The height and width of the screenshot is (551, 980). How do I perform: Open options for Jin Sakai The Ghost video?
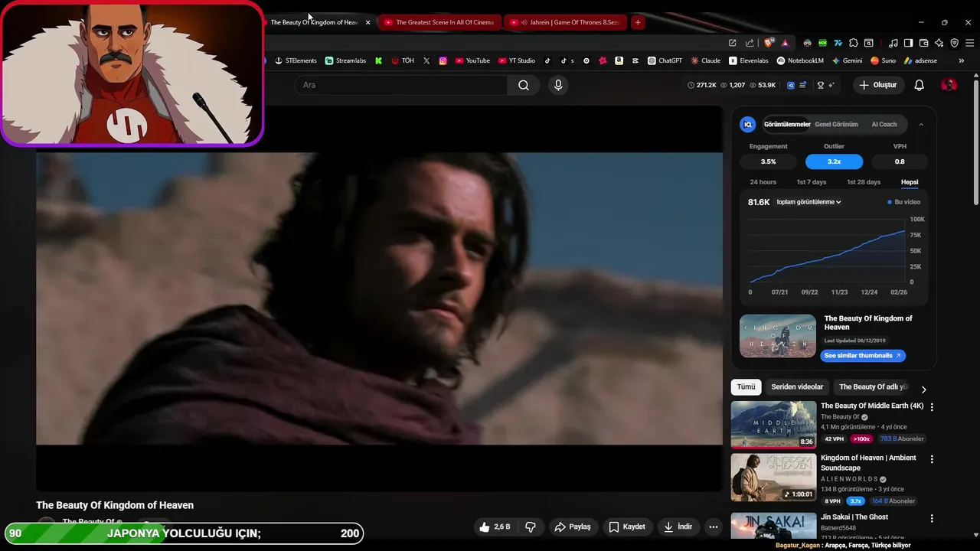point(932,518)
